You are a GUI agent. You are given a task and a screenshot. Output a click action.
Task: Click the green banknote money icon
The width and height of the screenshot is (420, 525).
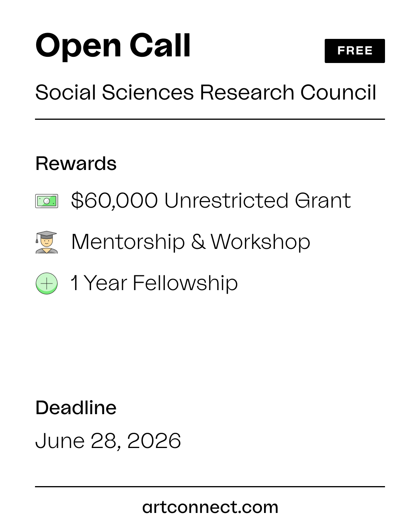click(47, 201)
